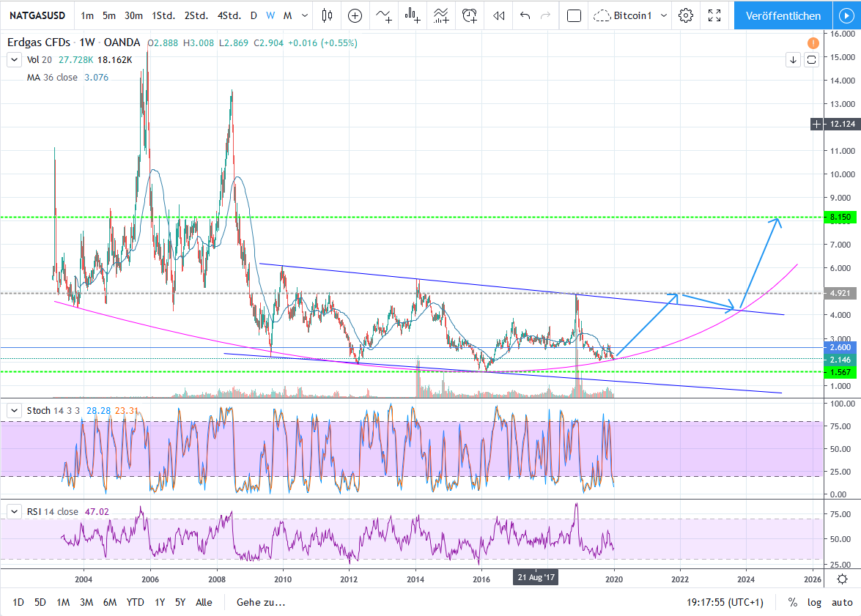Click the play button beside Veröffentlichen
Image resolution: width=861 pixels, height=616 pixels.
(847, 16)
